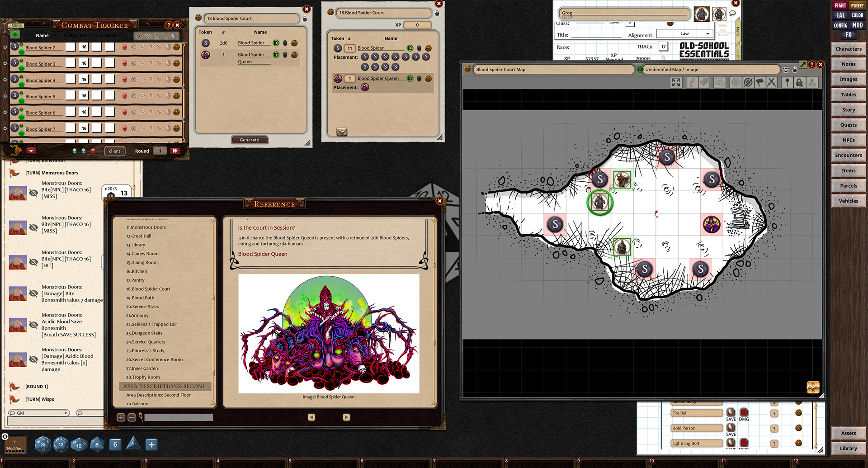Image resolution: width=868 pixels, height=468 pixels.
Task: Collapse all sections with Reference minus button
Action: 132,417
